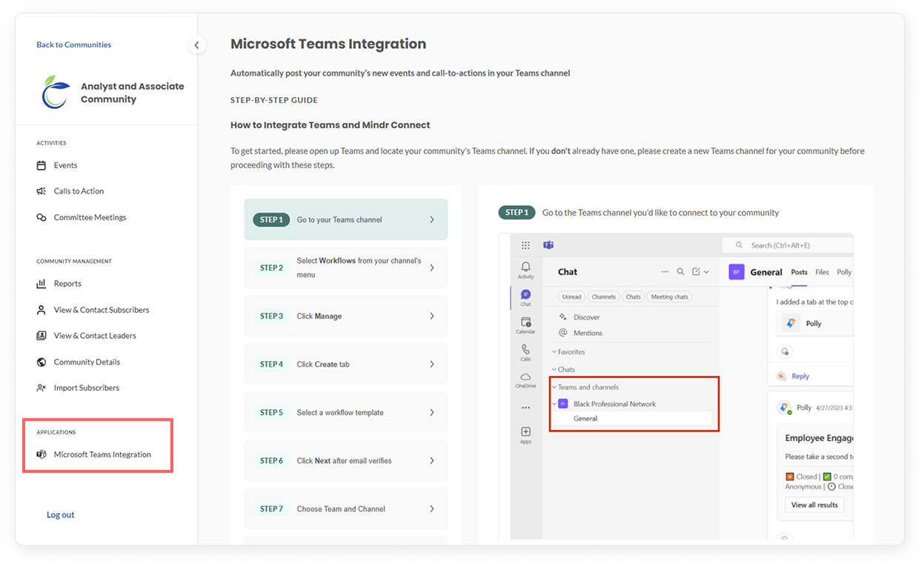Select the Unread filter chip

point(571,296)
